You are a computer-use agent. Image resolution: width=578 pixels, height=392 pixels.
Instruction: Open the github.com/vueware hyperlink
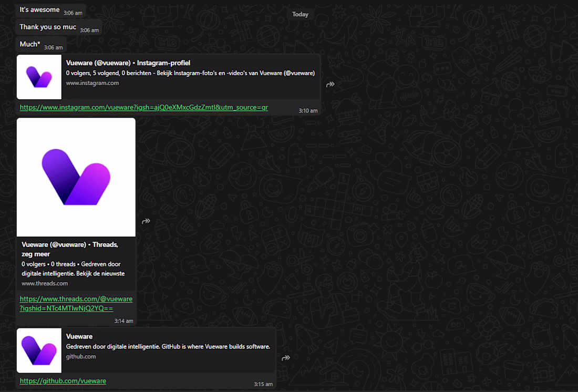(x=63, y=381)
